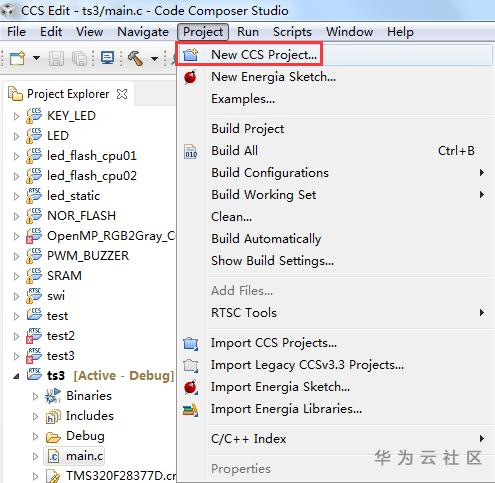
Task: Open the Scripts menu
Action: pyautogui.click(x=292, y=32)
